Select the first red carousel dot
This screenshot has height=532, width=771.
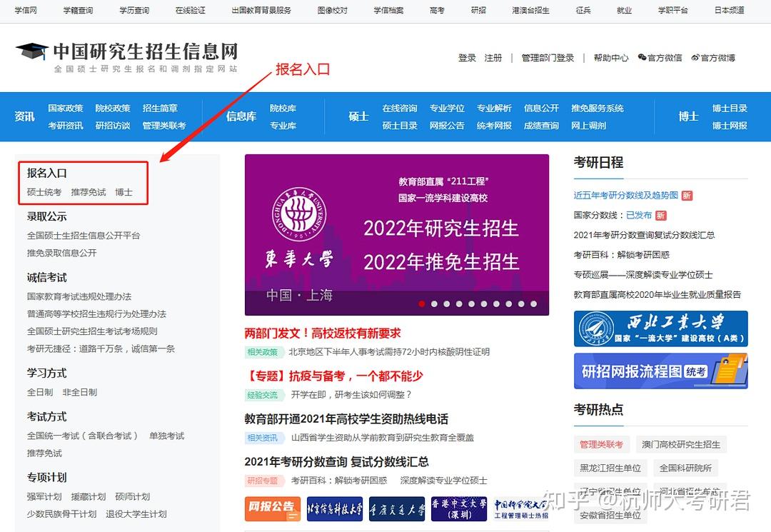(422, 304)
